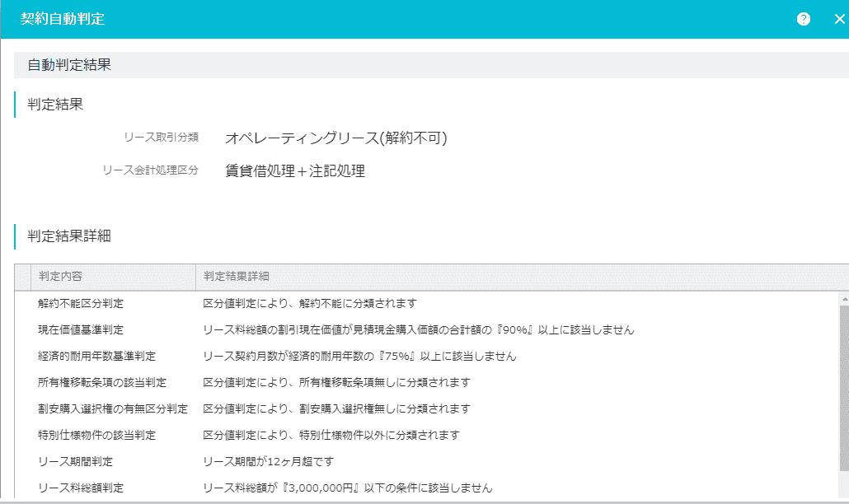Click the リース会計処理区分 field label

point(151,169)
